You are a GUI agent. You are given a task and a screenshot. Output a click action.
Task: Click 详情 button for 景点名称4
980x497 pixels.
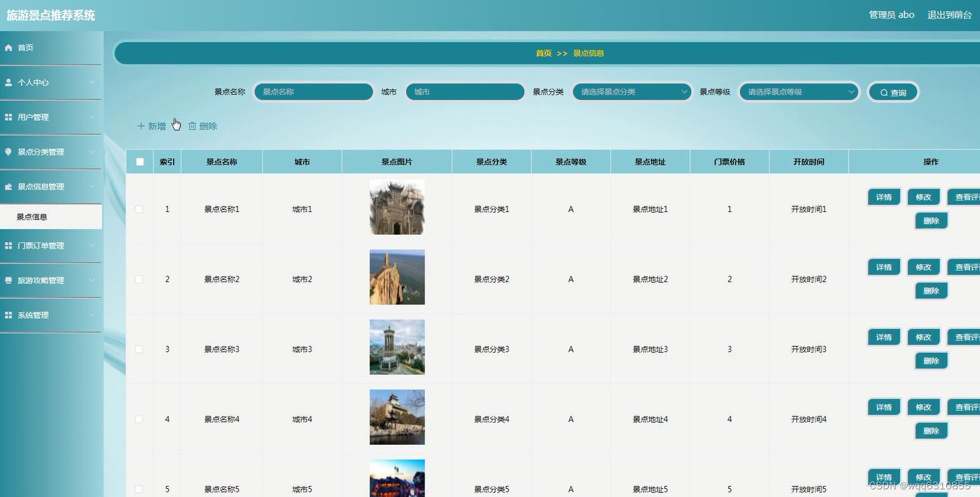(x=884, y=407)
